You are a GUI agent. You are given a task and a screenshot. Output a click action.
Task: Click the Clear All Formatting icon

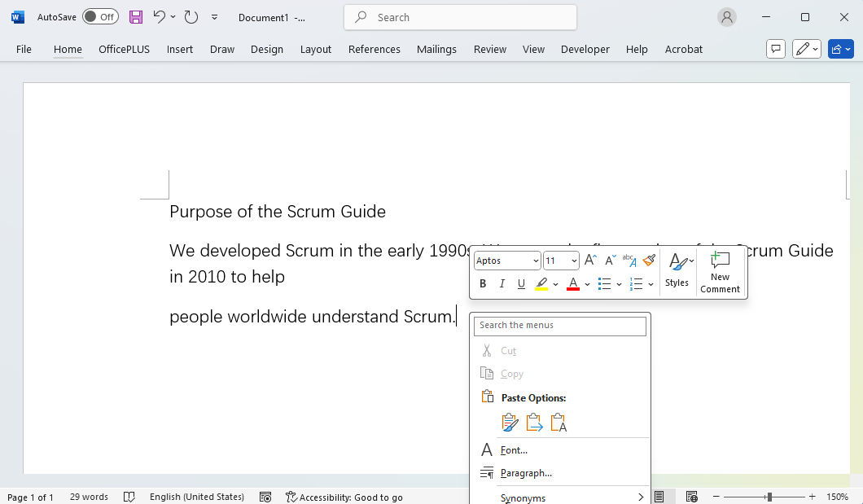[x=629, y=260]
